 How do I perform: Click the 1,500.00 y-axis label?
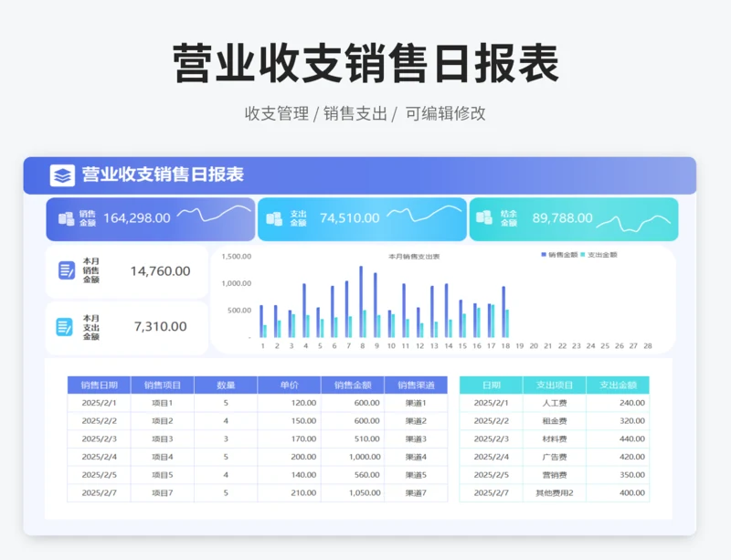(x=237, y=257)
